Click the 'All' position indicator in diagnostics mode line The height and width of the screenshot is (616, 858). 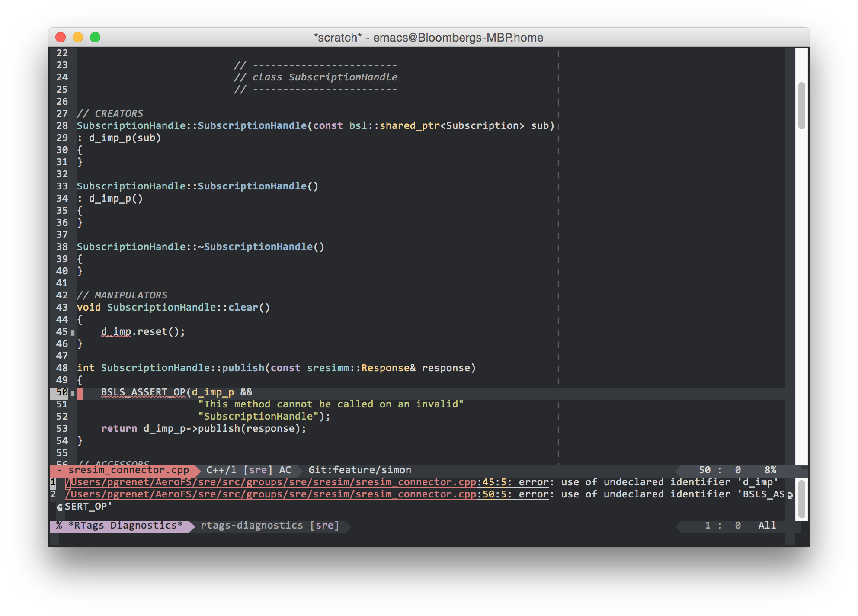coord(767,525)
